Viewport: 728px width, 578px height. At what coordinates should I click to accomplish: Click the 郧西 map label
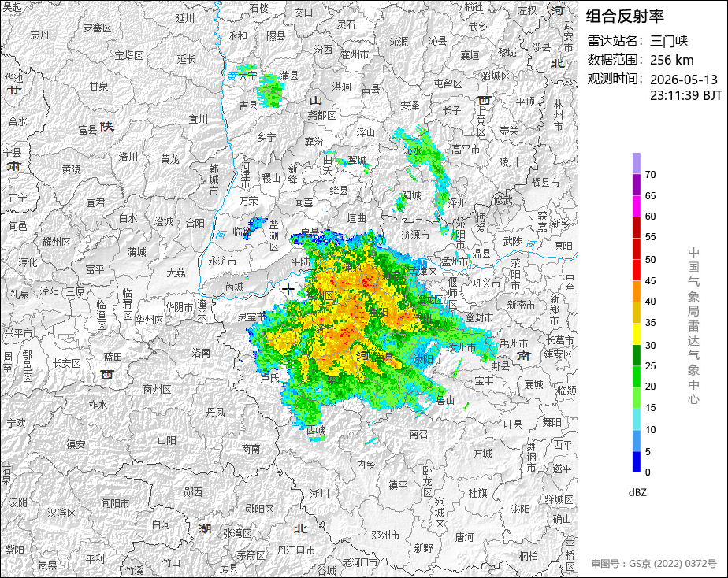point(193,491)
